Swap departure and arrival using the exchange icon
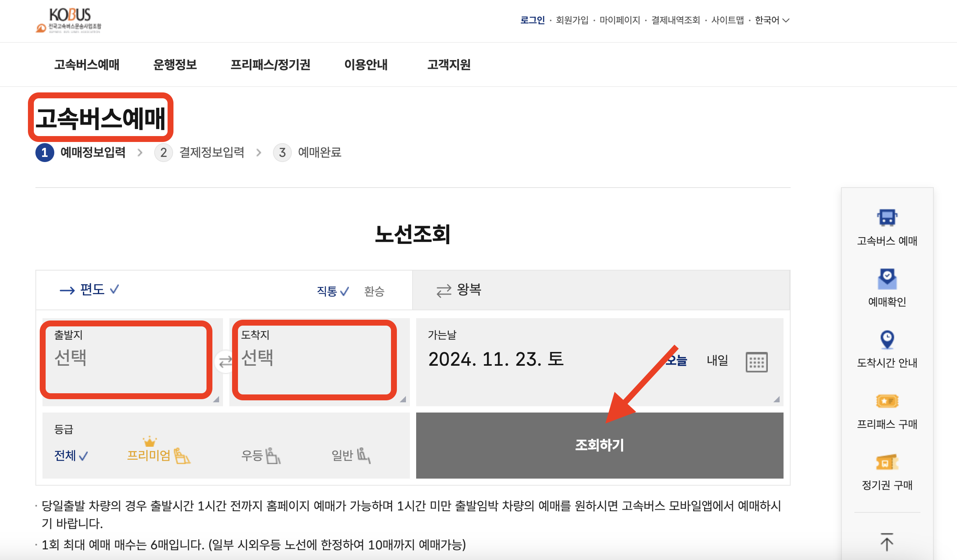 (x=224, y=361)
